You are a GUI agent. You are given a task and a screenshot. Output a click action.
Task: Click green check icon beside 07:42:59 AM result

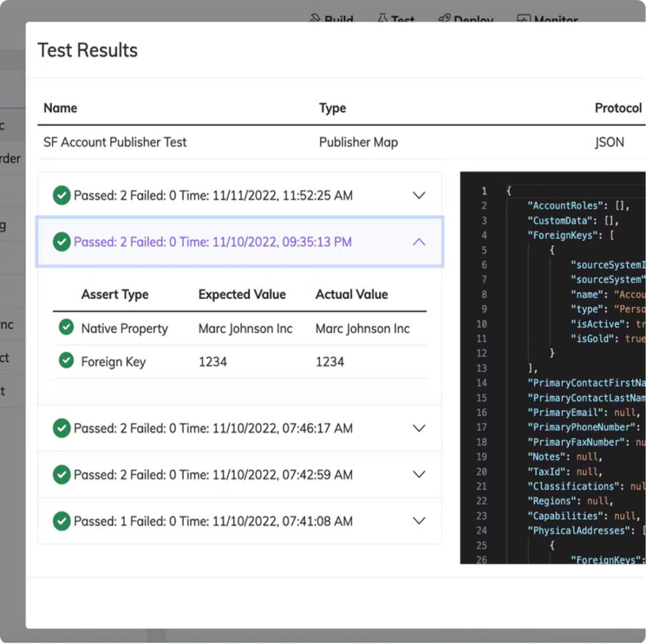[x=61, y=474]
